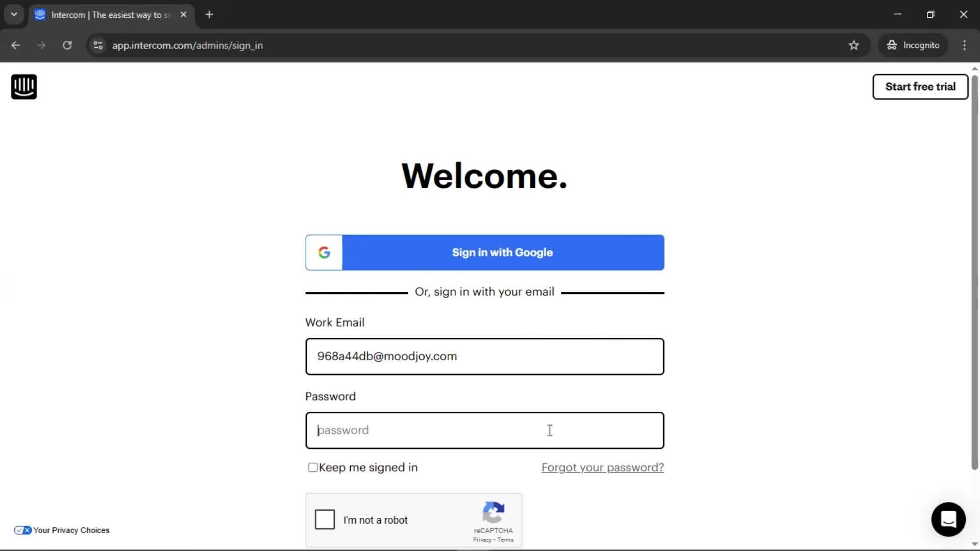Go back to previous page
Screen dimensions: 980x551
coord(16,45)
